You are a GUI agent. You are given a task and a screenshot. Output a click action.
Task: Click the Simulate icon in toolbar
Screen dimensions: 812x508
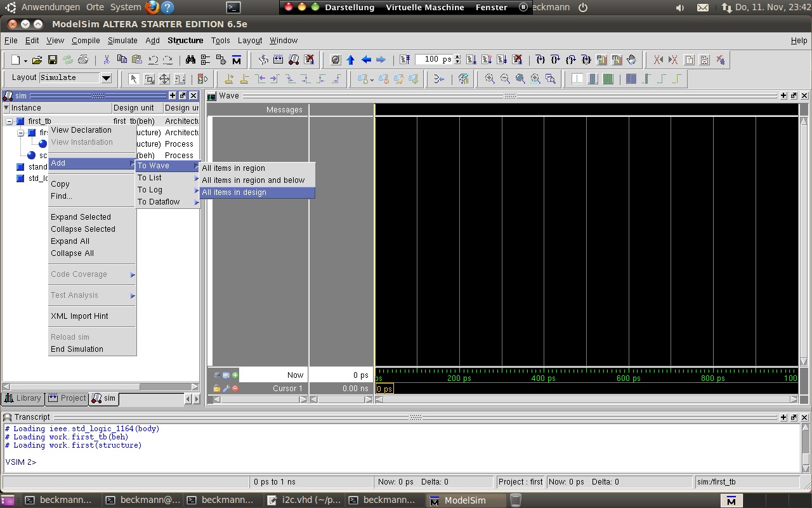coord(294,60)
